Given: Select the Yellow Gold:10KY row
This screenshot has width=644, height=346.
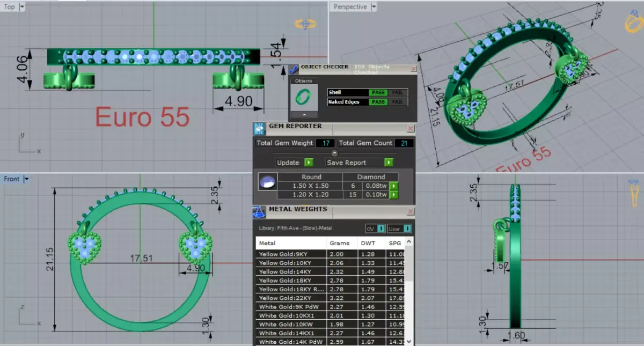Looking at the screenshot, I should (330, 263).
